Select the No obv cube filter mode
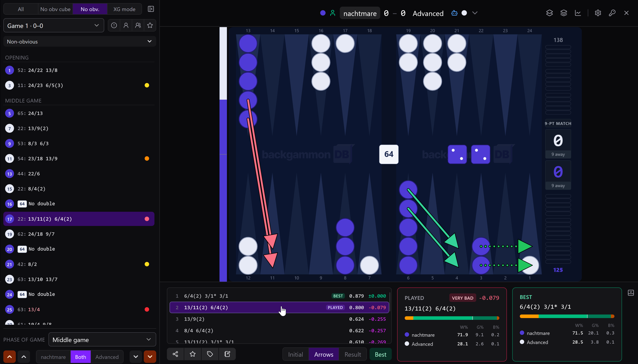 55,9
